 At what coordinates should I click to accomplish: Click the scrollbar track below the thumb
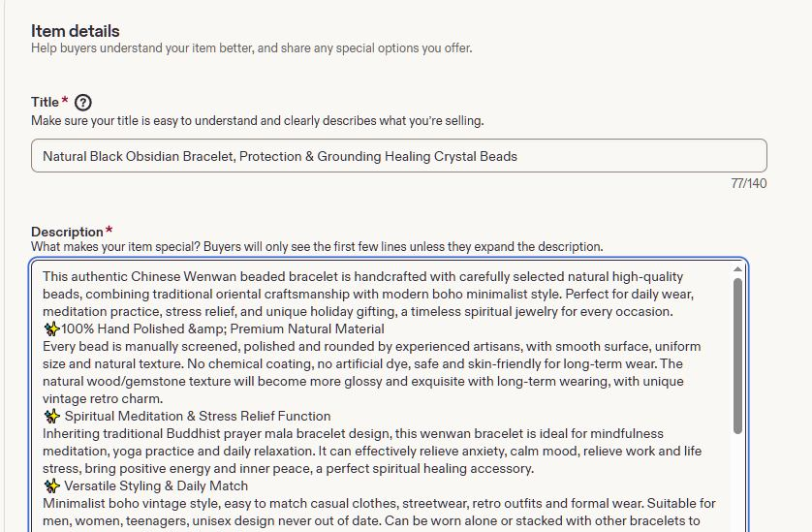coord(738,482)
